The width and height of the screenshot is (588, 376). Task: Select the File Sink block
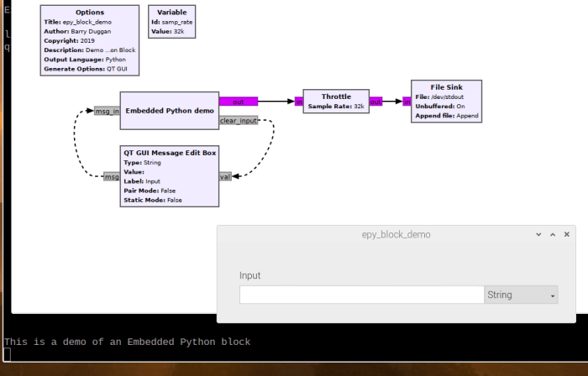[447, 102]
